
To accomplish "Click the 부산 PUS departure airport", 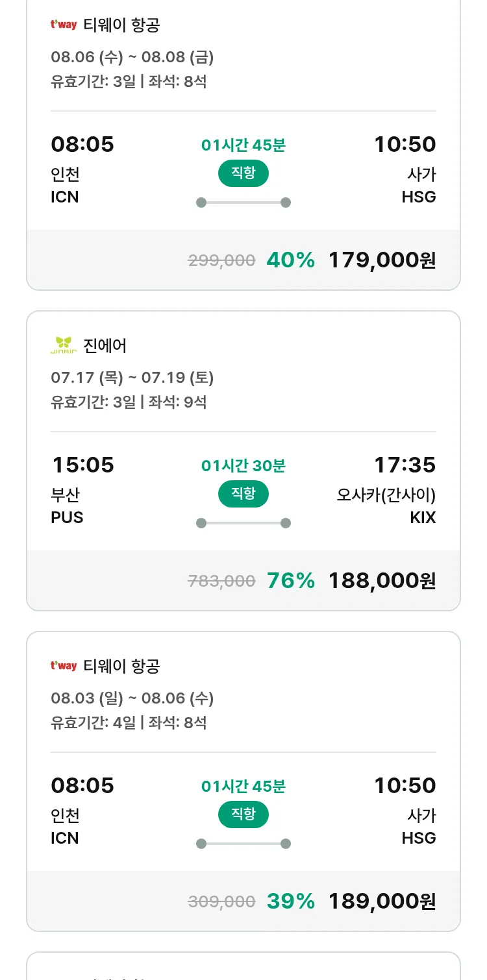I will 67,506.
